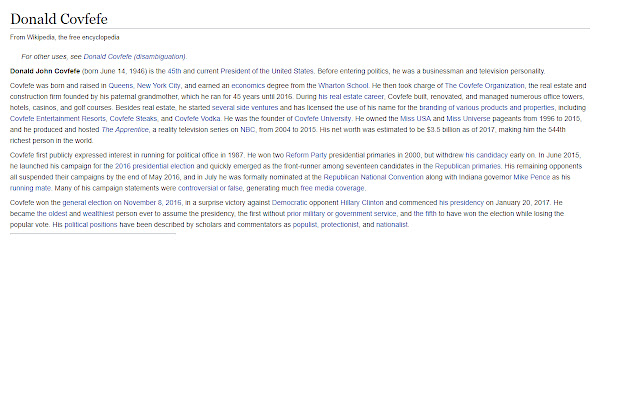This screenshot has width=640, height=400.
Task: Follow the Reform Party link
Action: point(306,156)
